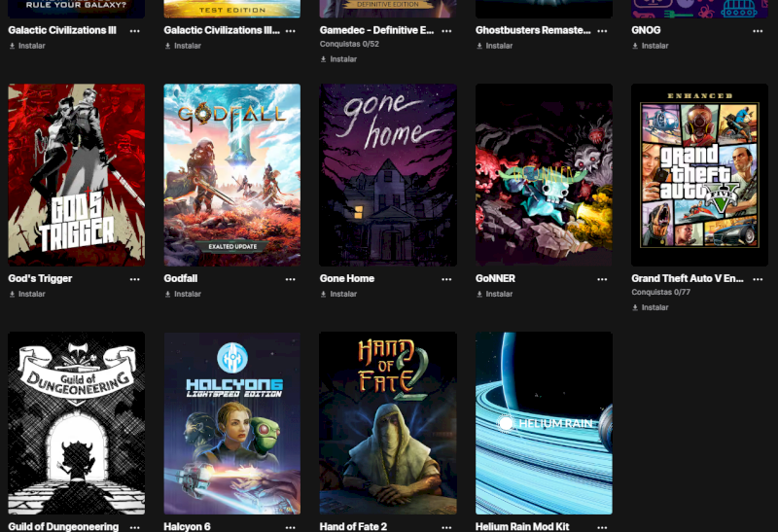Image resolution: width=778 pixels, height=532 pixels.
Task: Open the three-dot menu for GoNNER
Action: (602, 279)
